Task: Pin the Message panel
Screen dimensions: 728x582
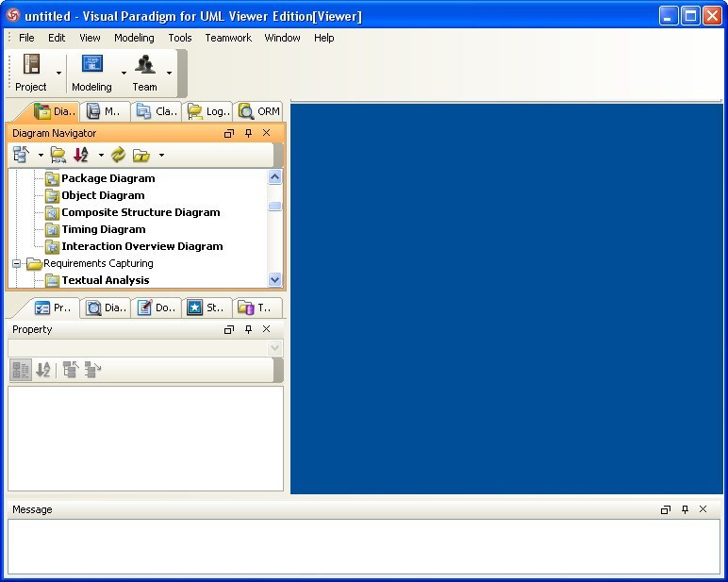Action: tap(685, 509)
